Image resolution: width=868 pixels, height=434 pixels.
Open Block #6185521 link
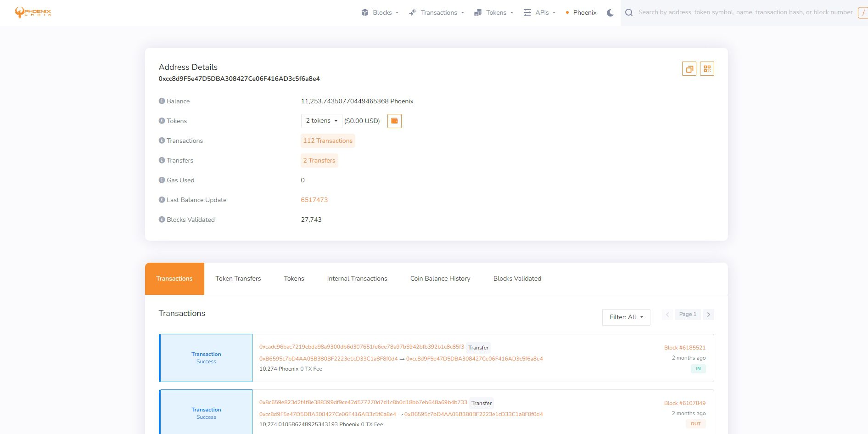click(x=685, y=348)
